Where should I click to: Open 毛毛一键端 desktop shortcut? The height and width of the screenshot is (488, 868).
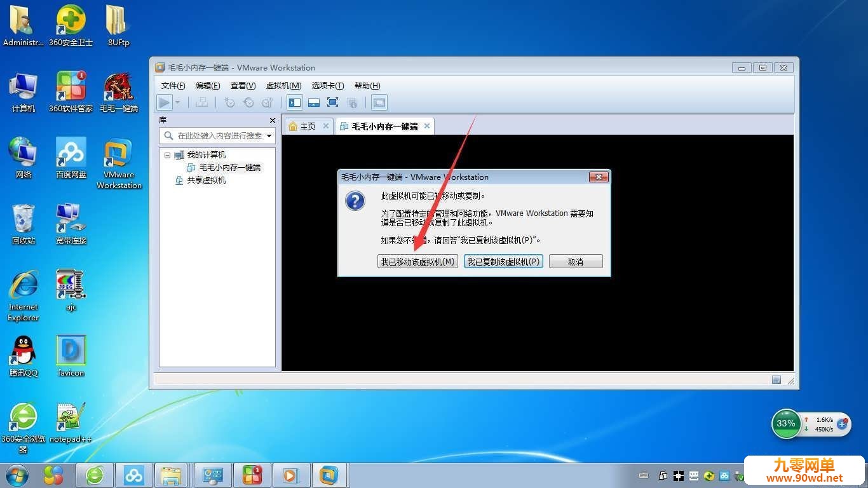tap(119, 92)
